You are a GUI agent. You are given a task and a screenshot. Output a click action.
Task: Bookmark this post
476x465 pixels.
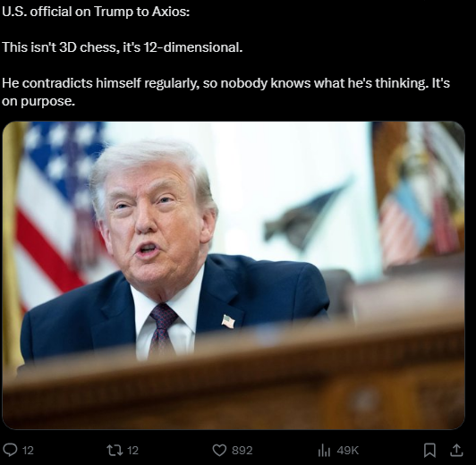(429, 450)
